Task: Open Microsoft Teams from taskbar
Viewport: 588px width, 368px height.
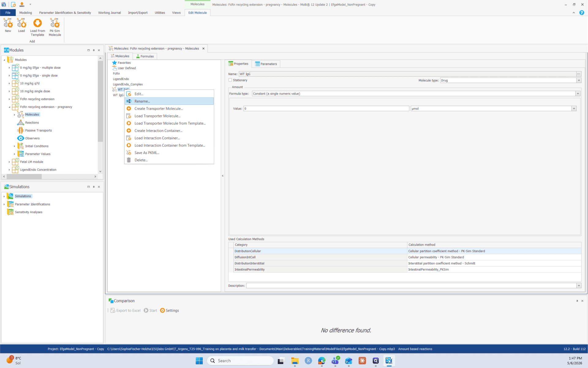Action: point(335,361)
